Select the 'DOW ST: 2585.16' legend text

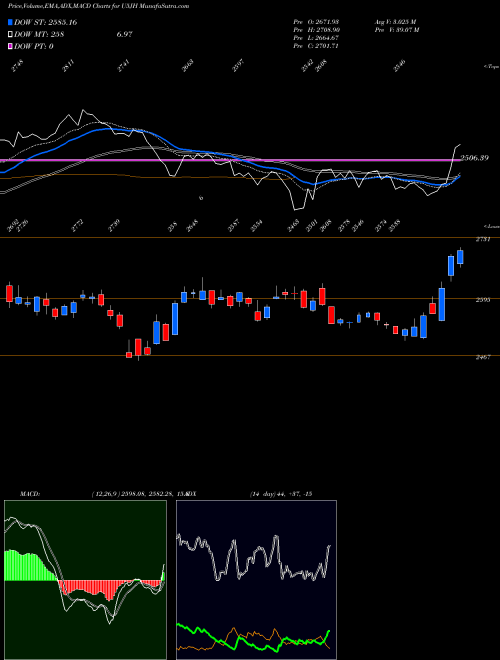coord(45,22)
